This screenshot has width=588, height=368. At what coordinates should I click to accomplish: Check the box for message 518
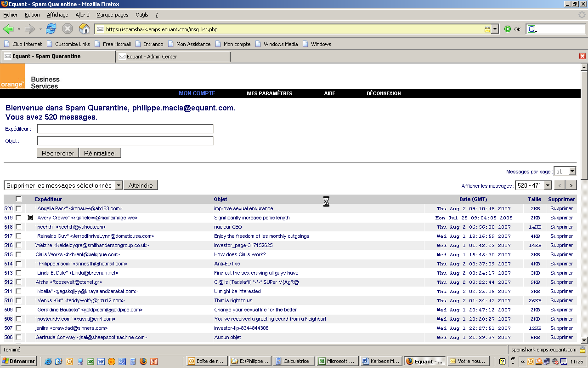point(18,227)
